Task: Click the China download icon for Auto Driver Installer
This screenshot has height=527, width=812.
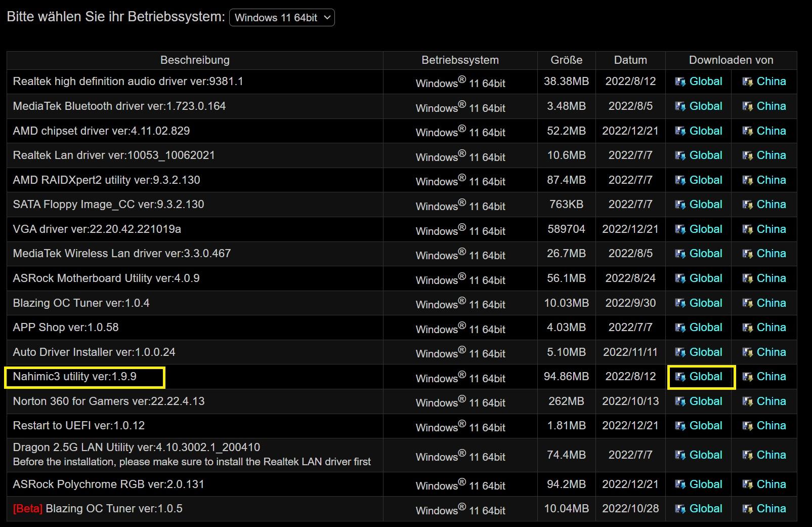Action: tap(747, 353)
